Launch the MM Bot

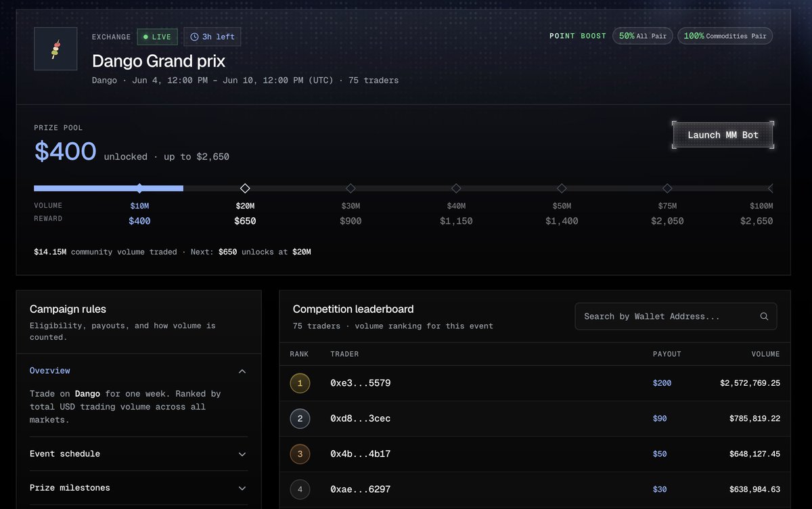pyautogui.click(x=723, y=135)
